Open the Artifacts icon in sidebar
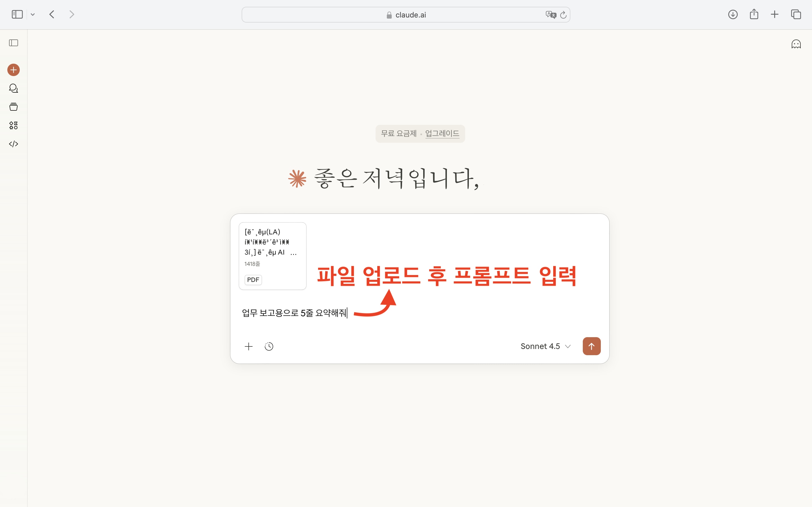Screen dimensions: 812x507 pyautogui.click(x=14, y=125)
